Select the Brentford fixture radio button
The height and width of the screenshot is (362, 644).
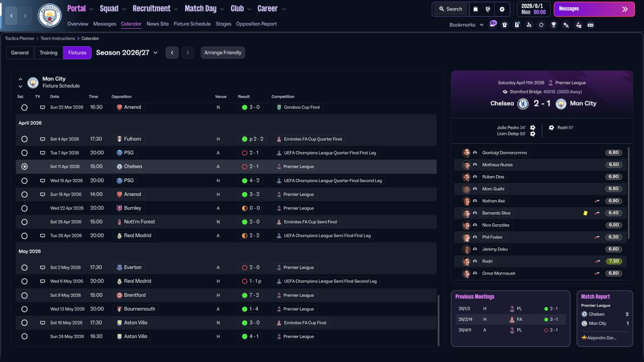[25, 295]
